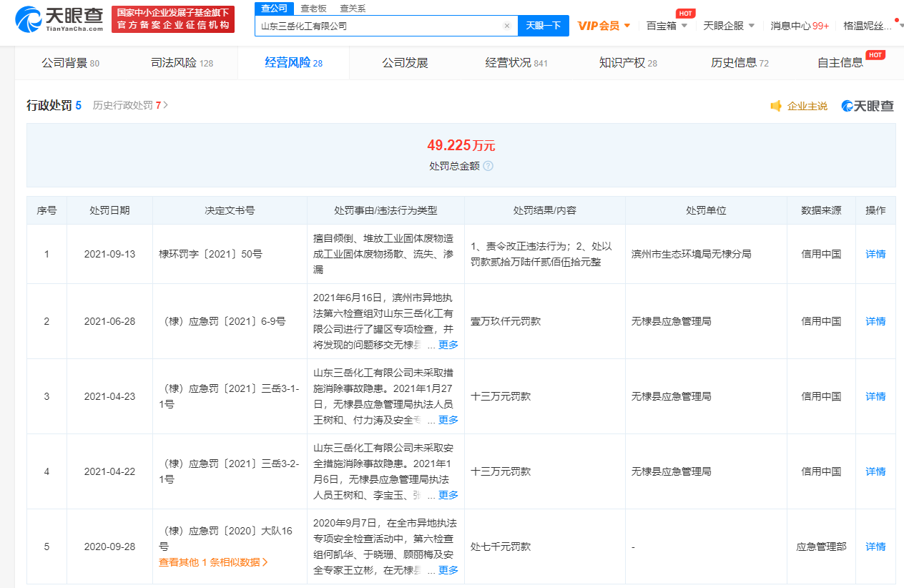The image size is (904, 588).
Task: Click 更多 in the 2021-04-22 penalty reason
Action: click(x=448, y=495)
